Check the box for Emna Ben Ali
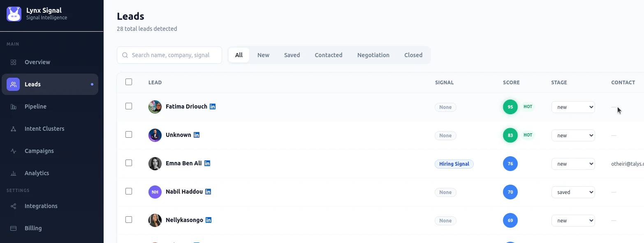This screenshot has width=644, height=243. [x=129, y=163]
